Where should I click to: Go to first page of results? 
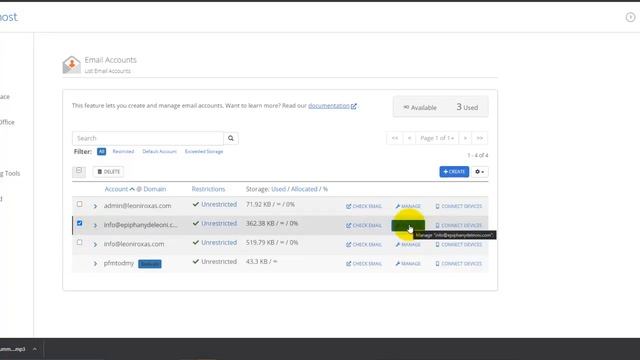(395, 138)
